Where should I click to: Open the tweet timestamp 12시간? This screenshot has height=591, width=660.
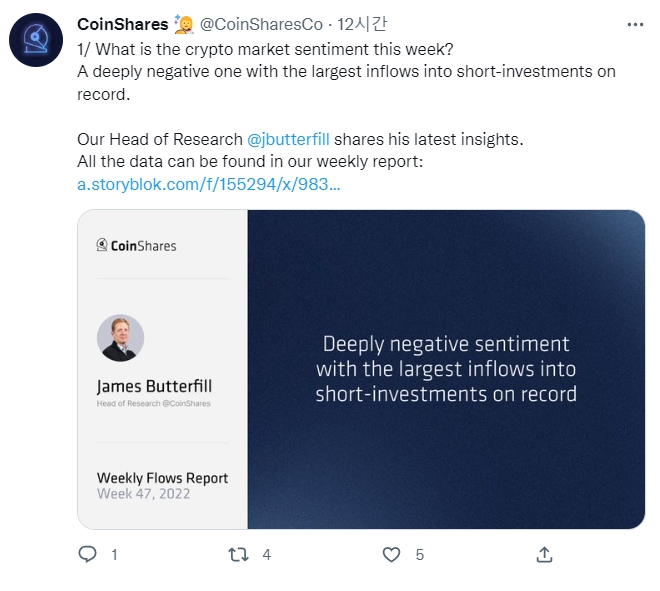362,24
